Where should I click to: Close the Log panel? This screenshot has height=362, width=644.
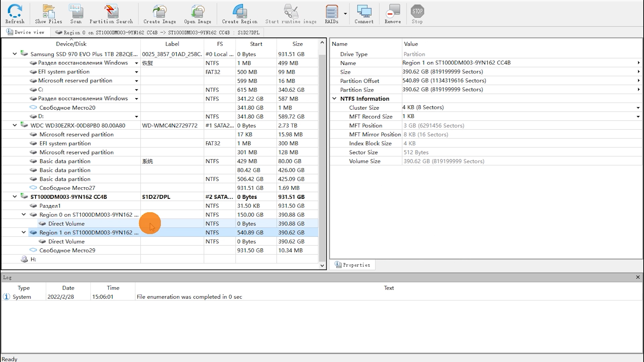[638, 277]
